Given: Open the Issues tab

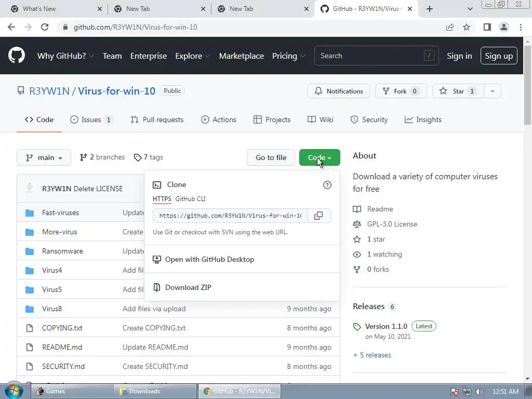Looking at the screenshot, I should (x=90, y=119).
